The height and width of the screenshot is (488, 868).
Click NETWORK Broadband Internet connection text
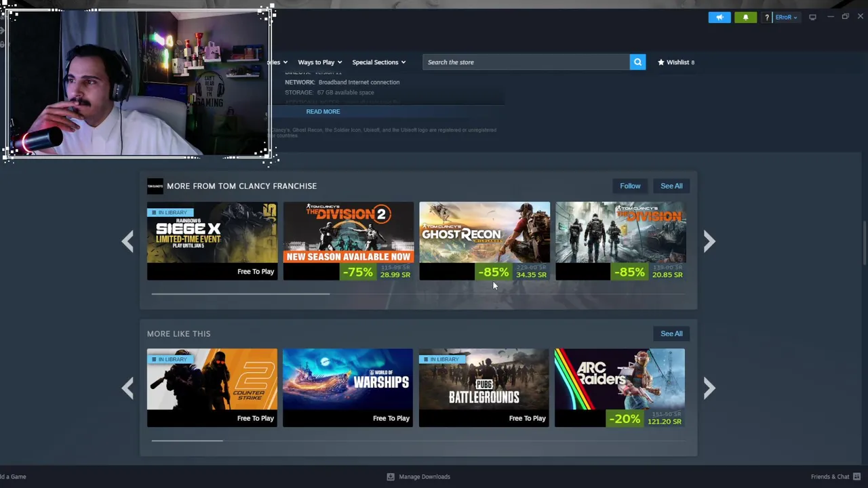[x=342, y=82]
